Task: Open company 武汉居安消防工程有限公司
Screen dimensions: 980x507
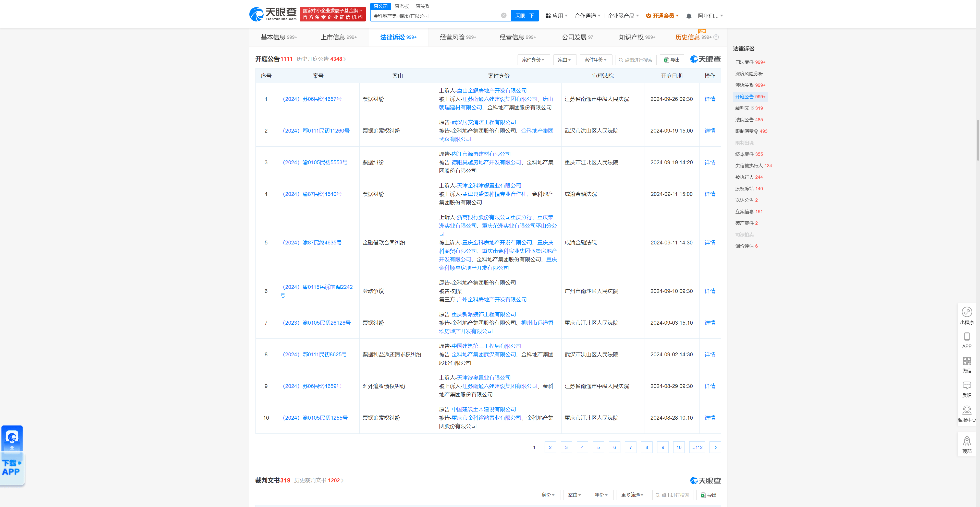Action: pos(484,122)
